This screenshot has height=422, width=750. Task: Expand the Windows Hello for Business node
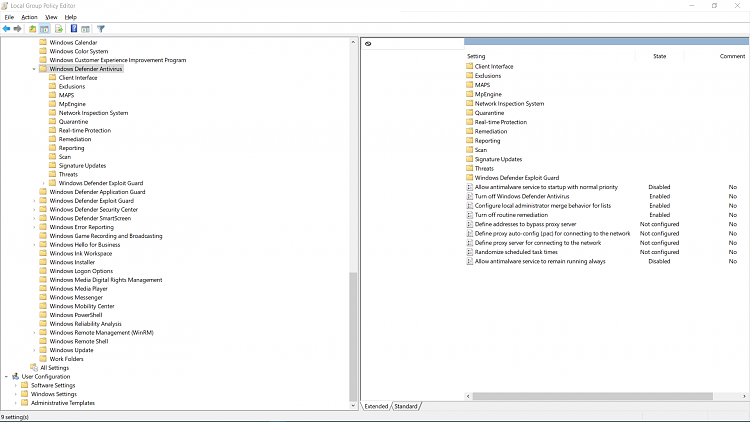click(x=34, y=244)
